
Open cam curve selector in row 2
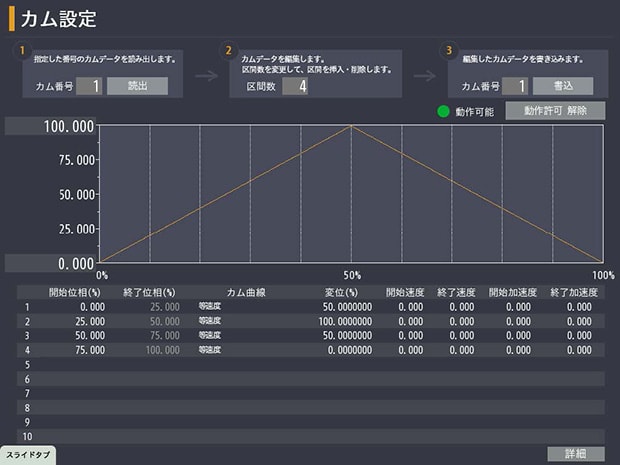coord(210,321)
